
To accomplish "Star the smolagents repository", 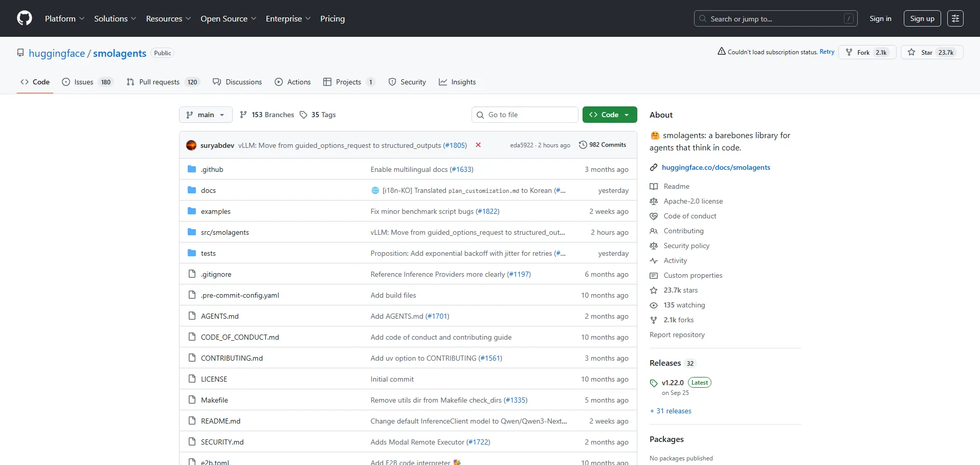I will click(932, 52).
